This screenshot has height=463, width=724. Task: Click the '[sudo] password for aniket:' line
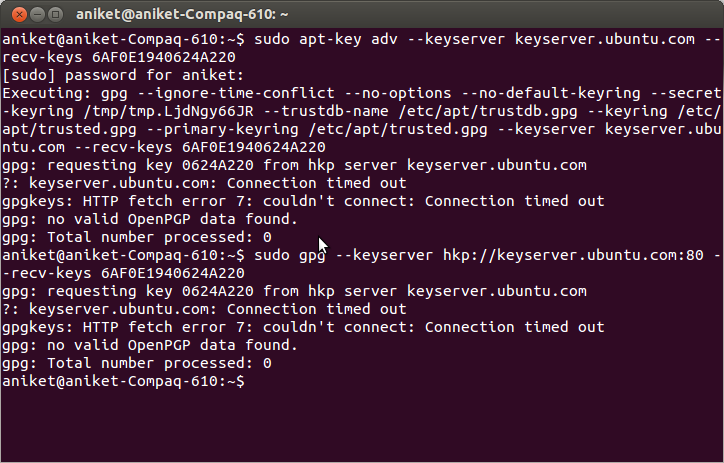point(123,75)
